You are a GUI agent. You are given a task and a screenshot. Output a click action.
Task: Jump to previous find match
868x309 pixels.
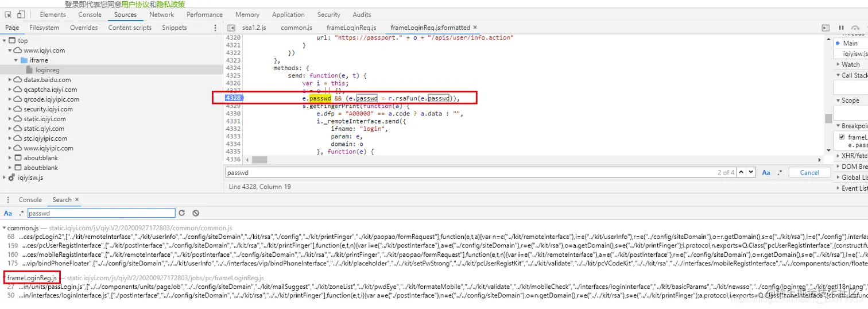pos(742,172)
